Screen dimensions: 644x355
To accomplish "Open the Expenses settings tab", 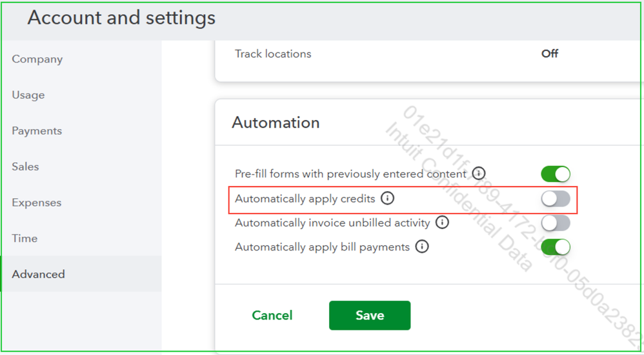I will click(x=37, y=203).
